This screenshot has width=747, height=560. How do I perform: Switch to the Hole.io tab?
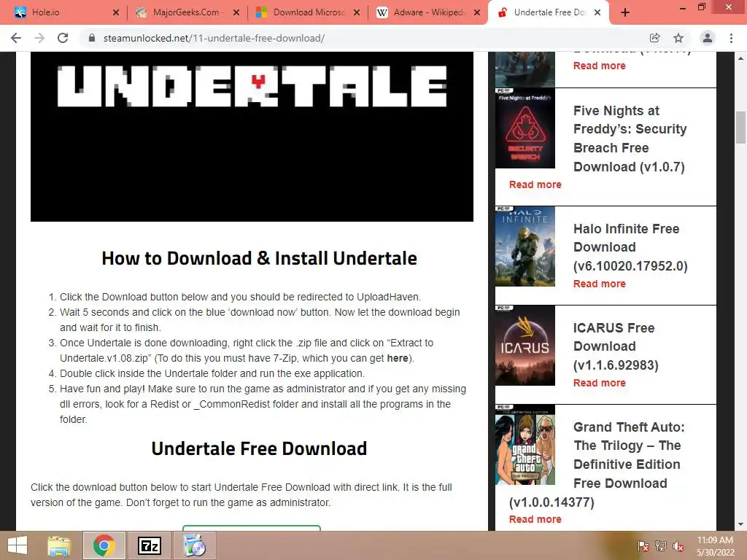click(66, 13)
